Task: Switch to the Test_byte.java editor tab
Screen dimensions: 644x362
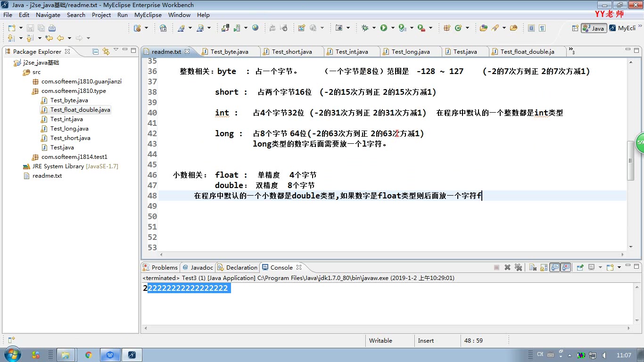Action: (x=229, y=51)
